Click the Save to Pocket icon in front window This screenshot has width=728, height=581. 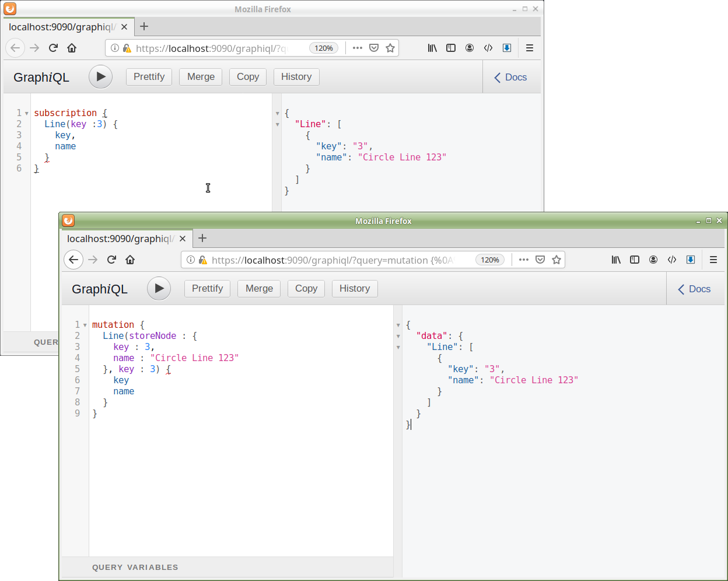[540, 260]
